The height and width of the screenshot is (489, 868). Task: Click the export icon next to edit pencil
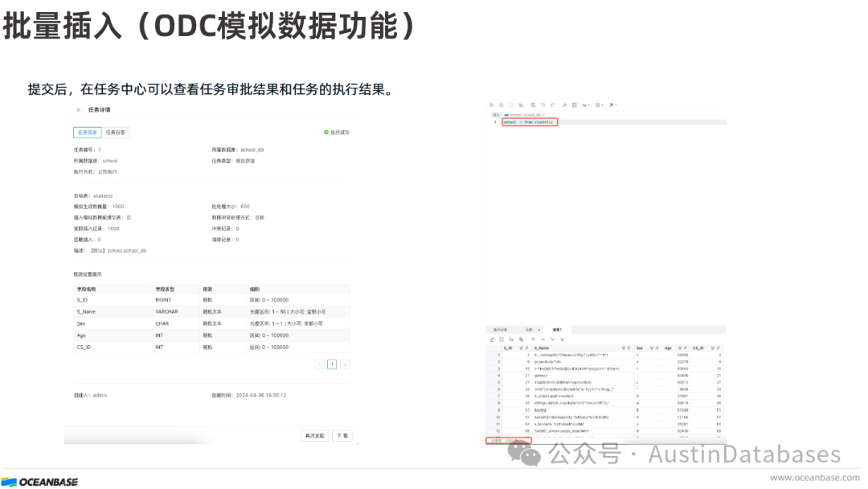point(502,339)
